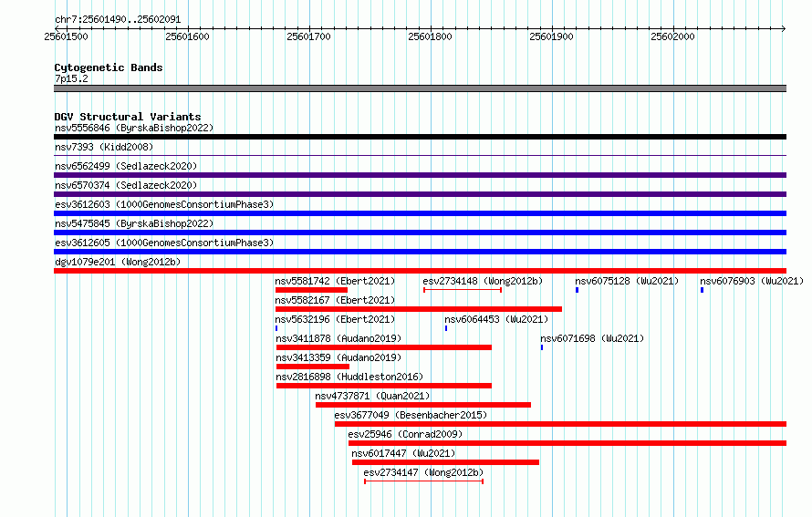Click the nsv6562499 (Sedlazeck2020) label

click(x=126, y=166)
